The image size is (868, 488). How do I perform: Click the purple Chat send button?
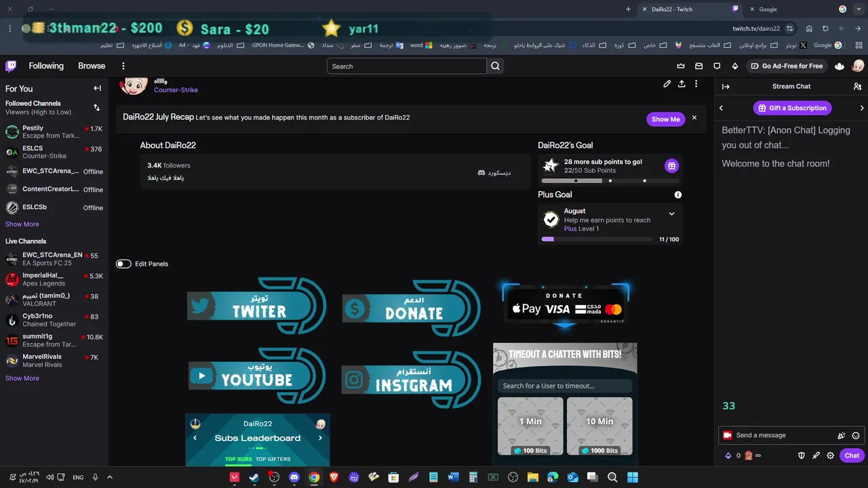pyautogui.click(x=852, y=455)
